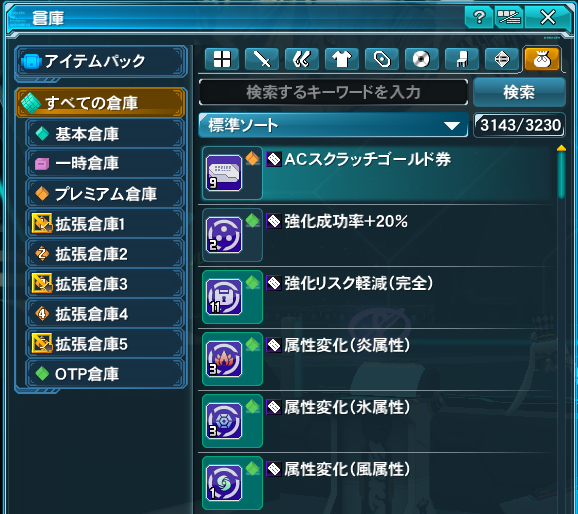This screenshot has width=578, height=514.
Task: Open the help question mark icon
Action: click(479, 17)
